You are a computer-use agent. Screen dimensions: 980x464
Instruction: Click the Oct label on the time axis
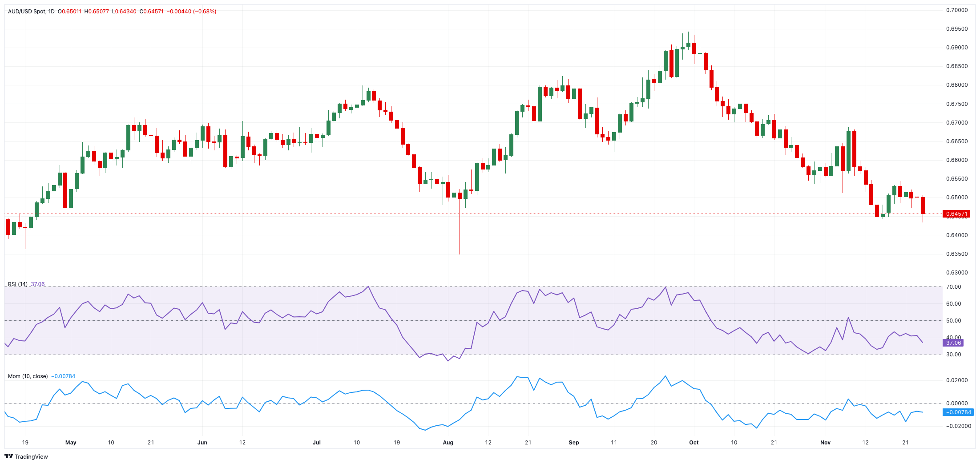(x=694, y=443)
